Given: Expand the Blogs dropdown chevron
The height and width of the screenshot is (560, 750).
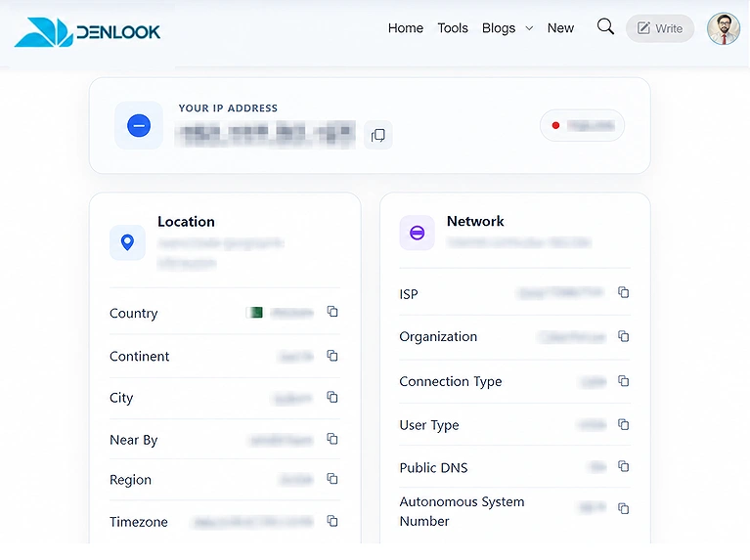Looking at the screenshot, I should click(529, 28).
